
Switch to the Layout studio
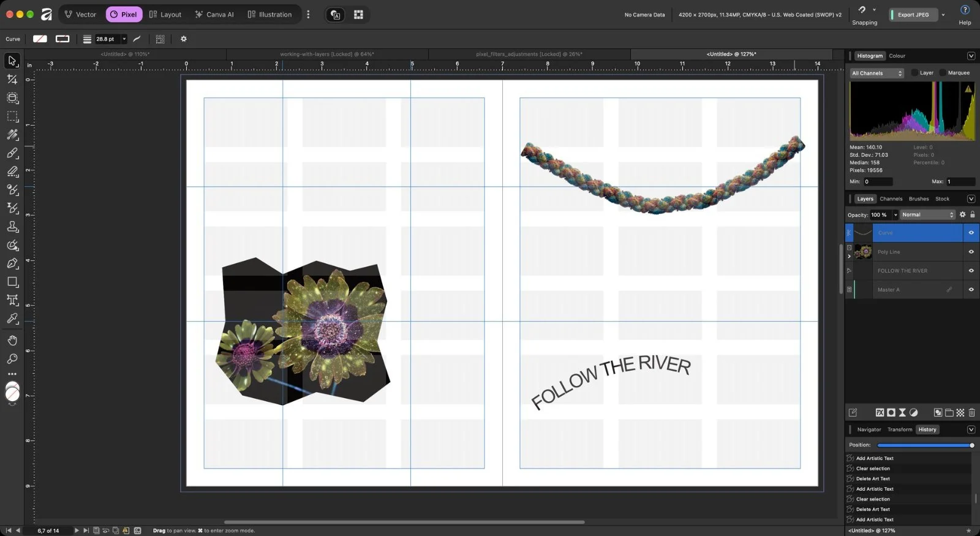[165, 15]
